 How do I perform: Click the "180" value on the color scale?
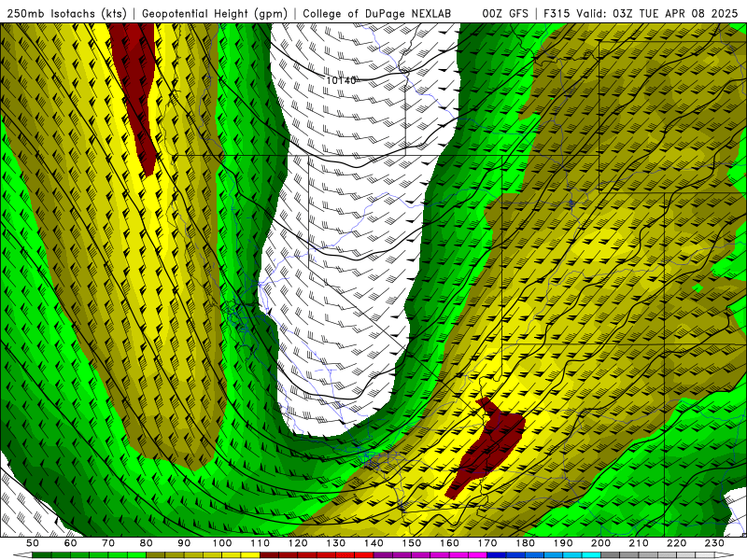tap(525, 543)
